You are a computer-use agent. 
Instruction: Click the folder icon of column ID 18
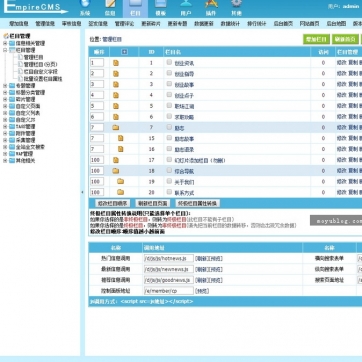[x=116, y=171]
